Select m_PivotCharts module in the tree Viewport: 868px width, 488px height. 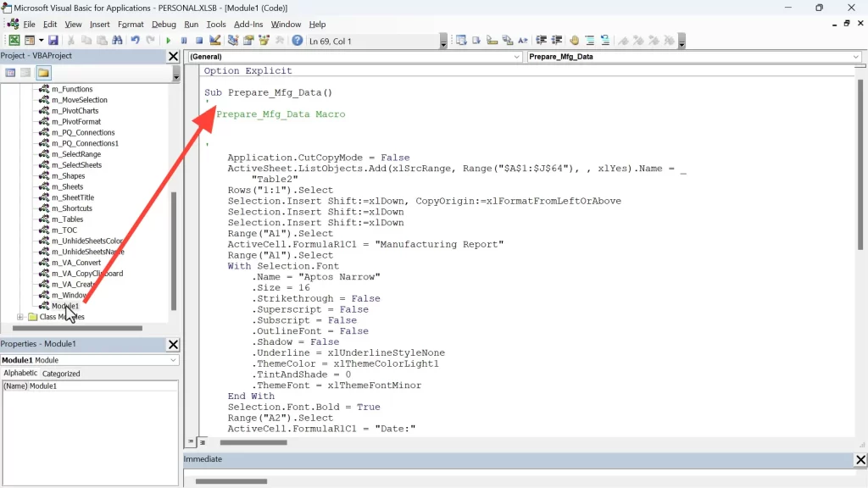click(x=75, y=111)
